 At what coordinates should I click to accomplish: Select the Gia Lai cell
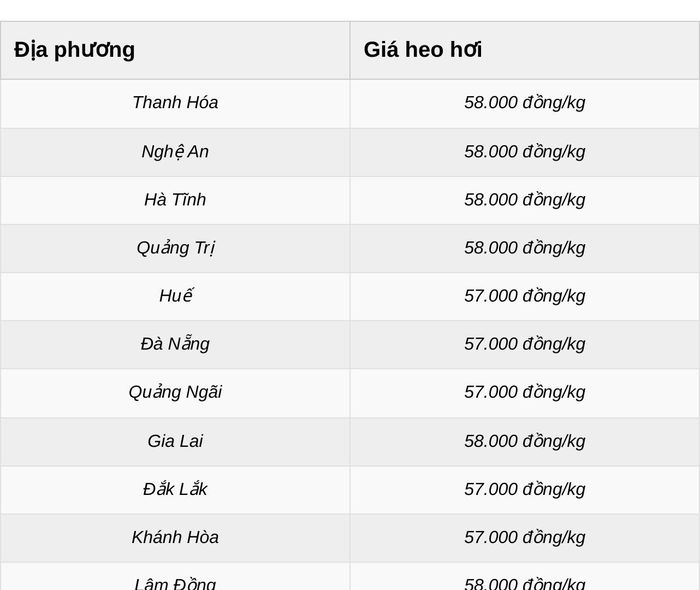[x=175, y=441]
